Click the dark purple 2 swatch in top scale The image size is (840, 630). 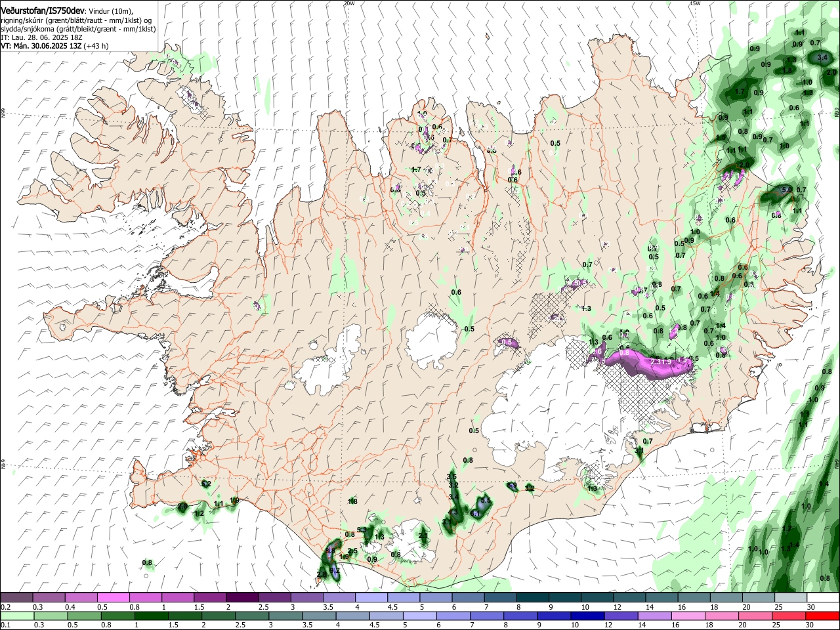click(x=242, y=598)
